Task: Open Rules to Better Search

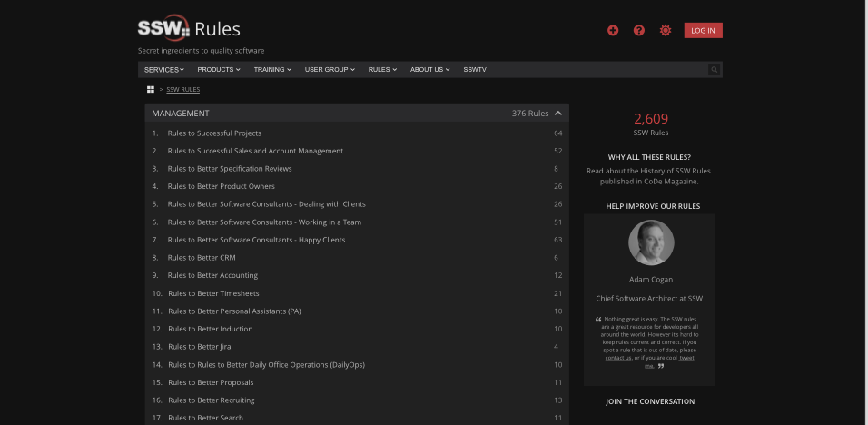Action: click(205, 419)
